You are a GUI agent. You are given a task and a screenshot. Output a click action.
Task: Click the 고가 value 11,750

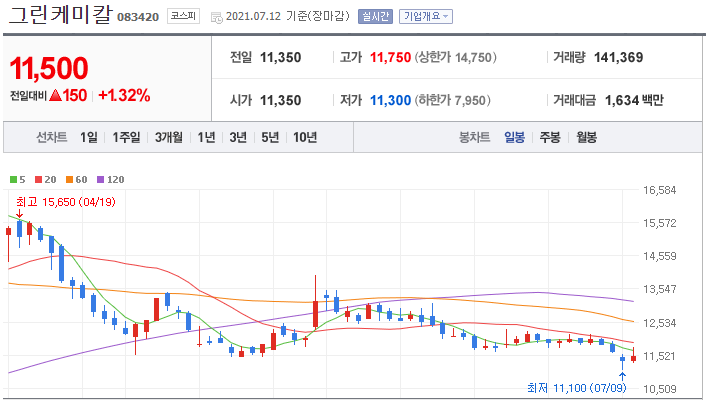(390, 57)
